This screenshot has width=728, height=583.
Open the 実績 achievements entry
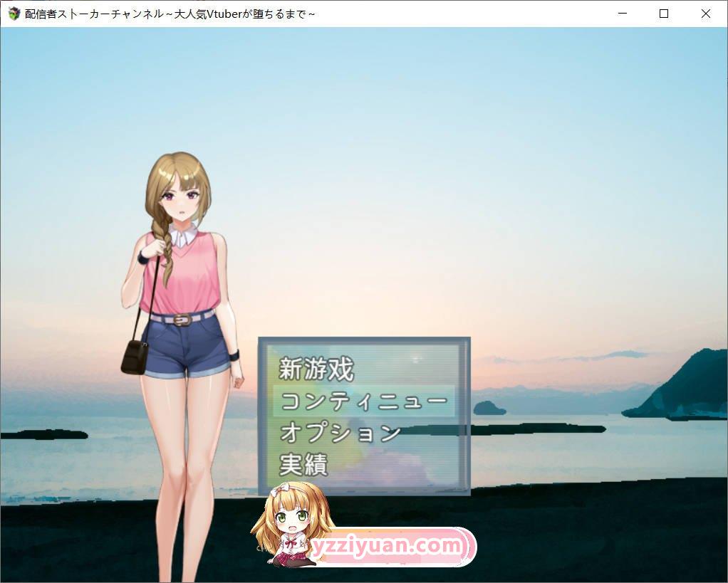(303, 464)
